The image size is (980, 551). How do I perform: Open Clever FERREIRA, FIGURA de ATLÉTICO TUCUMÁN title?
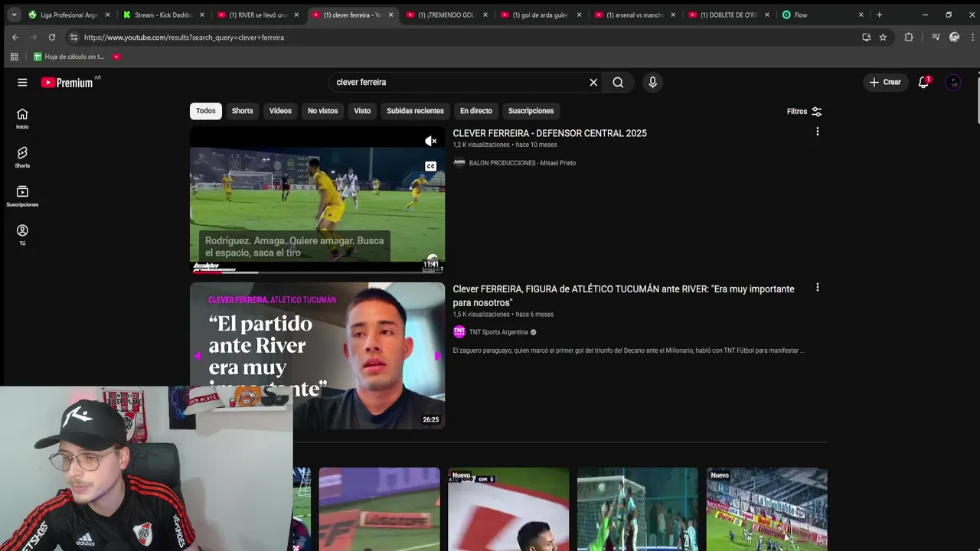click(623, 295)
